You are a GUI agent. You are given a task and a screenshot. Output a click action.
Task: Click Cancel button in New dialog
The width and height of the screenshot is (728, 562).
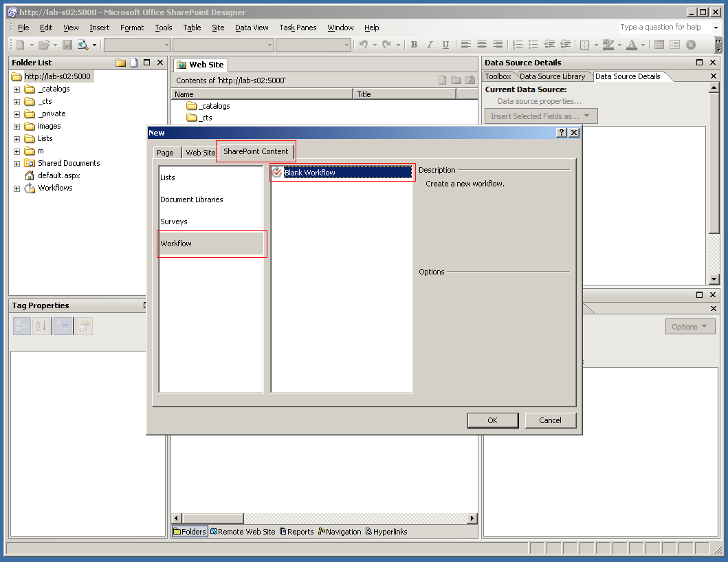pos(550,420)
